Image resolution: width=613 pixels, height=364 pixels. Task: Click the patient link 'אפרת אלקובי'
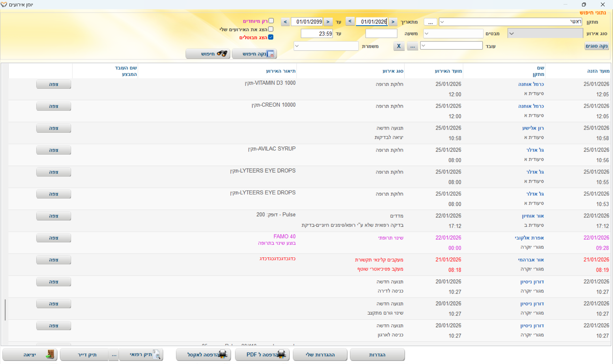coord(529,238)
